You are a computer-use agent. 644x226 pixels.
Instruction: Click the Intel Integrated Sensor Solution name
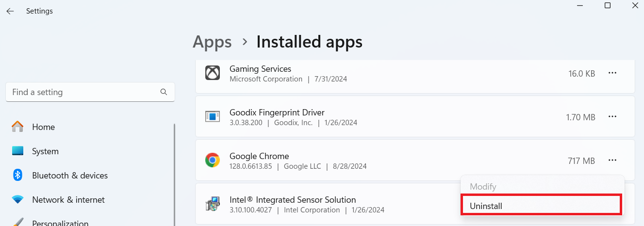(x=293, y=200)
